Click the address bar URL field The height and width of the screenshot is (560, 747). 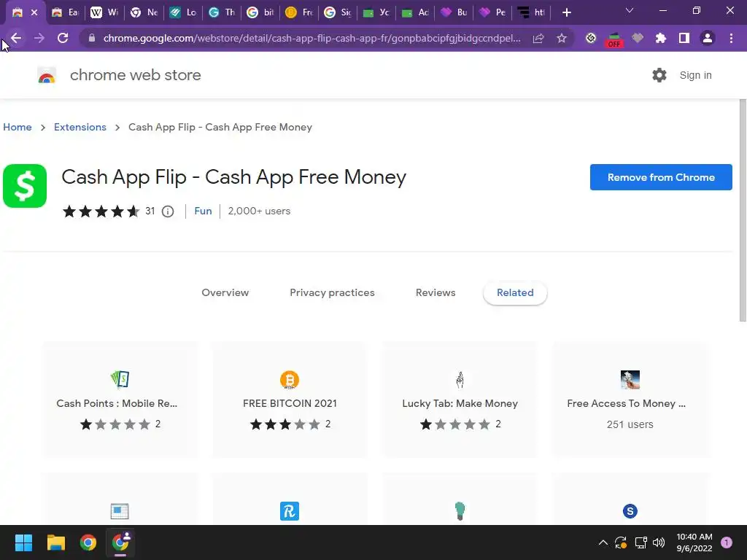311,38
